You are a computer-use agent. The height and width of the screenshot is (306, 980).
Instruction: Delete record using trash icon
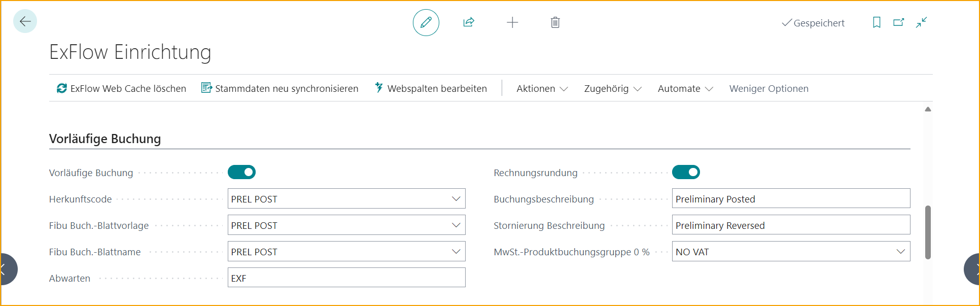(x=555, y=22)
